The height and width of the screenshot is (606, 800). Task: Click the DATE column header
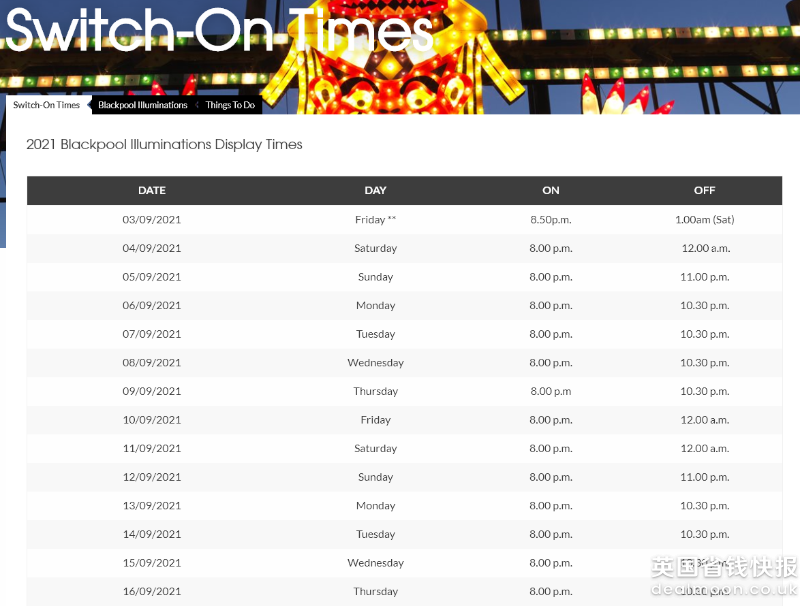coord(152,190)
